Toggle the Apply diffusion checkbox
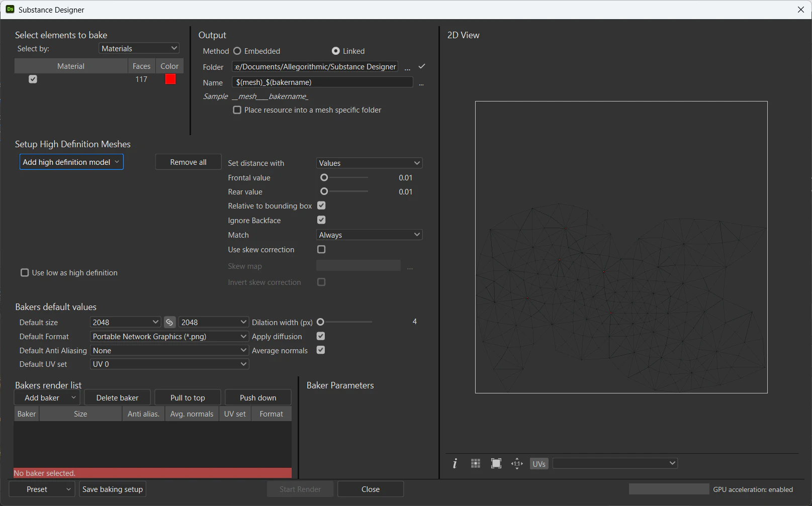812x506 pixels. click(321, 336)
